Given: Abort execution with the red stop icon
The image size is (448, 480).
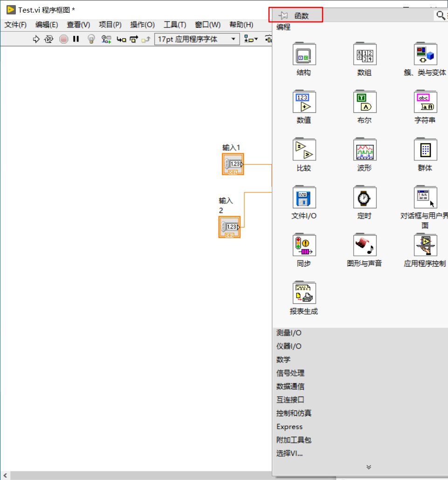Looking at the screenshot, I should (x=63, y=39).
